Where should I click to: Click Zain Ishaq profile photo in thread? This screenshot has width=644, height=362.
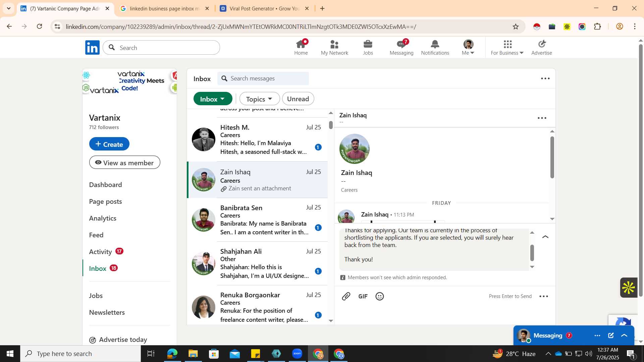click(x=355, y=149)
